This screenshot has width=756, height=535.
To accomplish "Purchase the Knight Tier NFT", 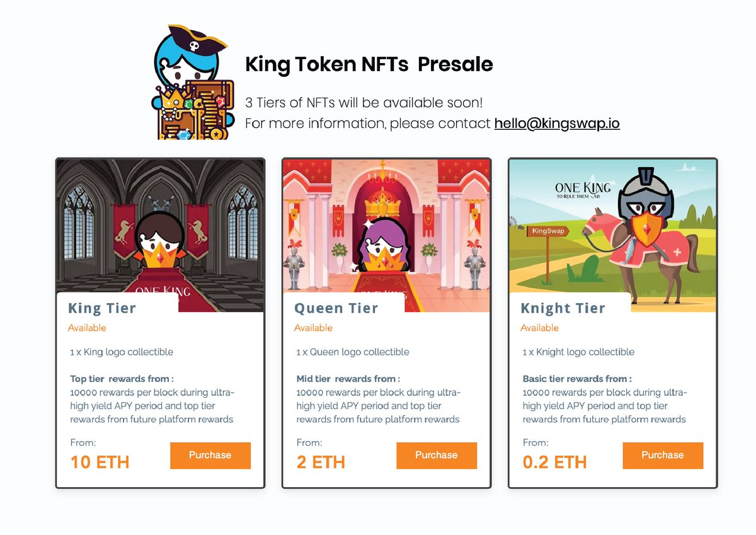I will (x=663, y=455).
